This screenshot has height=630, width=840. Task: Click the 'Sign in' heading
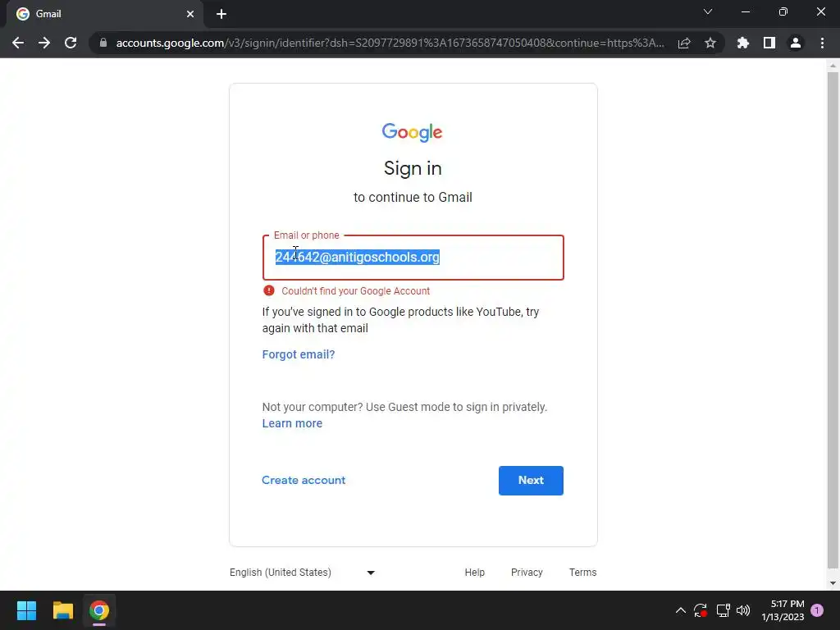coord(413,168)
